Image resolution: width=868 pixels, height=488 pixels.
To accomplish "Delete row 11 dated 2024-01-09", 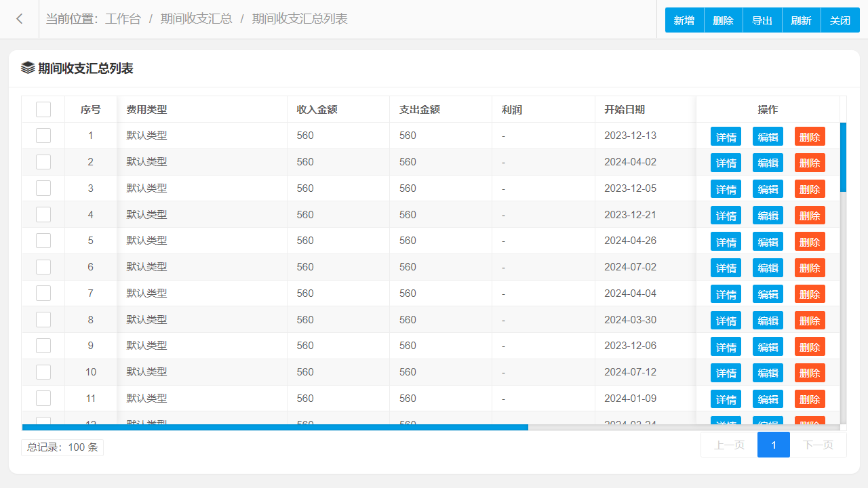I will click(810, 399).
